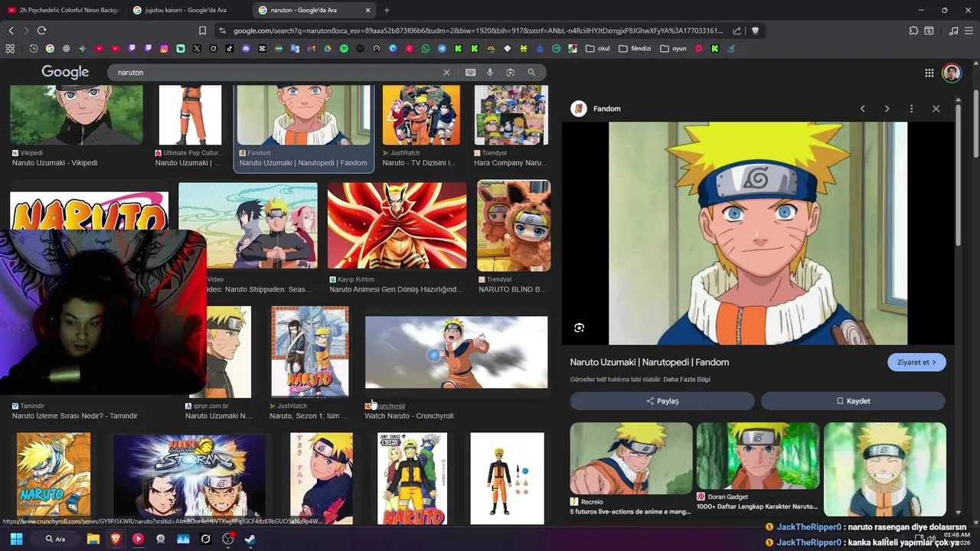Open Brave Shields lion icon in address bar
980x551 pixels.
click(755, 31)
